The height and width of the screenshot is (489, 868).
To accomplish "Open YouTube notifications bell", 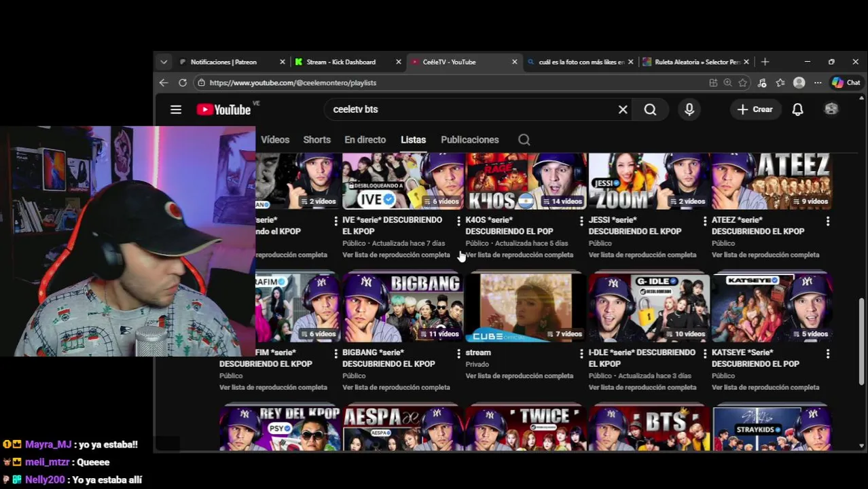I will (797, 109).
